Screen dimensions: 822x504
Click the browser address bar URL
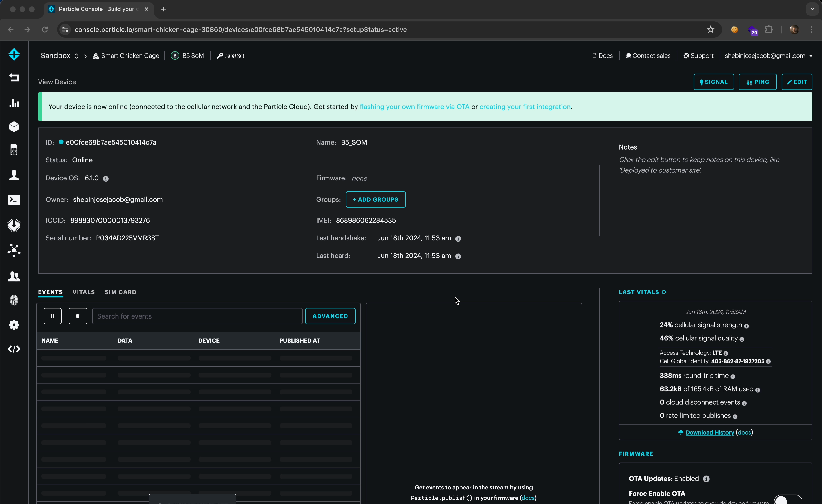(x=240, y=29)
